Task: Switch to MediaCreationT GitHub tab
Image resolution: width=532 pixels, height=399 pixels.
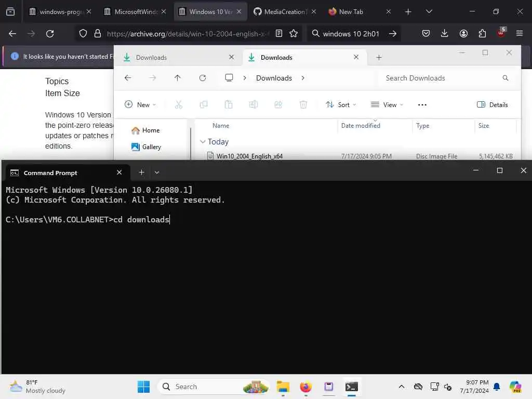Action: (285, 11)
